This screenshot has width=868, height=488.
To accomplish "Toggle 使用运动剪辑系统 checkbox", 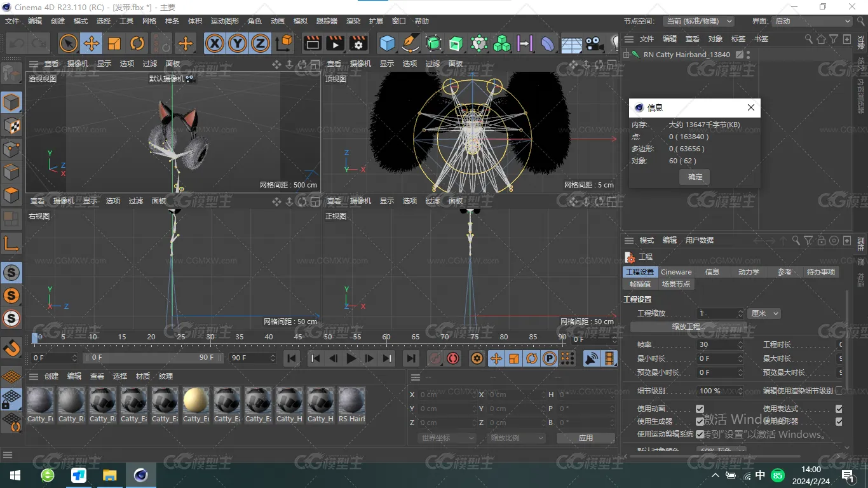I will pyautogui.click(x=700, y=434).
